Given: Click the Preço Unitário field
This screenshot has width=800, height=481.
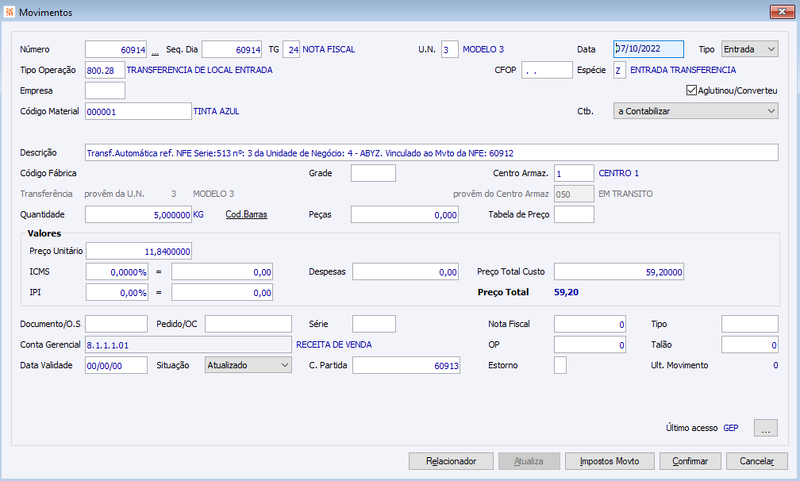Looking at the screenshot, I should (x=139, y=251).
